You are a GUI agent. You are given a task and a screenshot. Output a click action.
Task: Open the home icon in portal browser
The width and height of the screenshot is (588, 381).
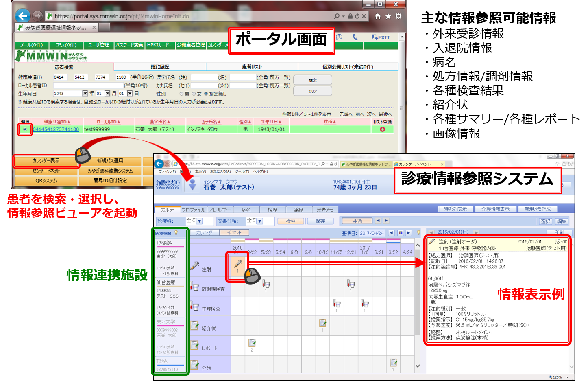coord(378,16)
